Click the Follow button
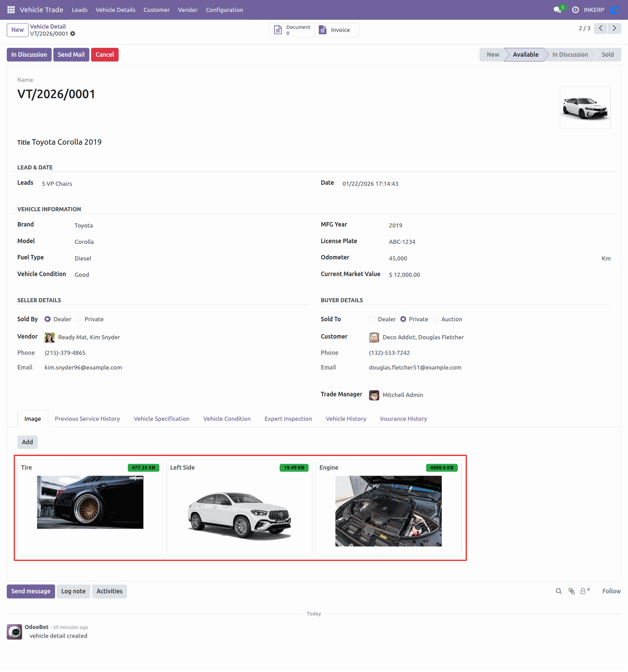The image size is (628, 672). 611,591
